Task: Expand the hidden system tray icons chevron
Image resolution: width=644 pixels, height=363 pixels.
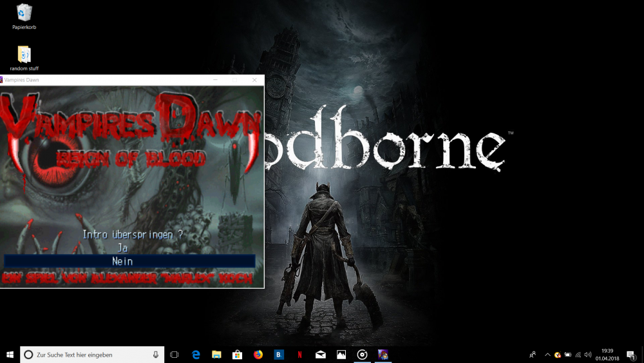Action: click(547, 355)
